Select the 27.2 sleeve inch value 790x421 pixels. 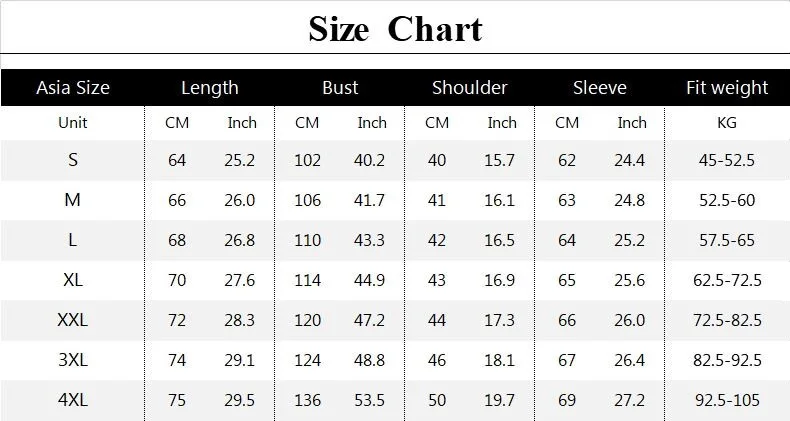click(x=631, y=400)
